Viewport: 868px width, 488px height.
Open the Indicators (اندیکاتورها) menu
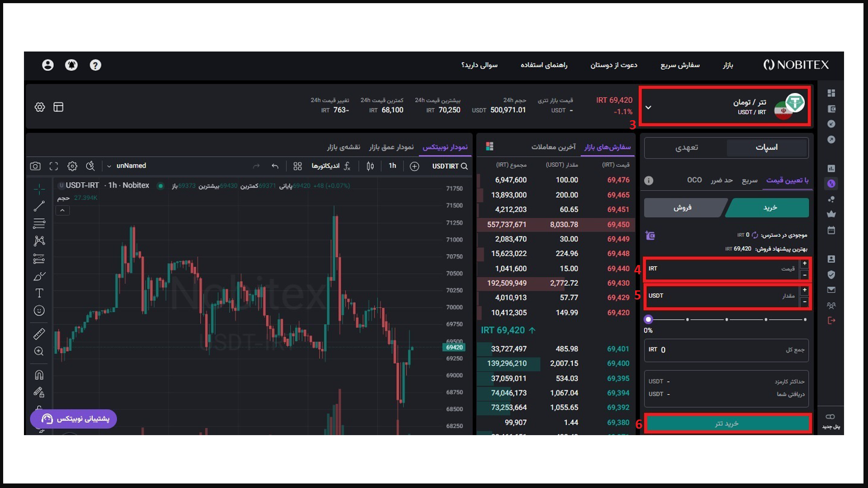pos(331,166)
